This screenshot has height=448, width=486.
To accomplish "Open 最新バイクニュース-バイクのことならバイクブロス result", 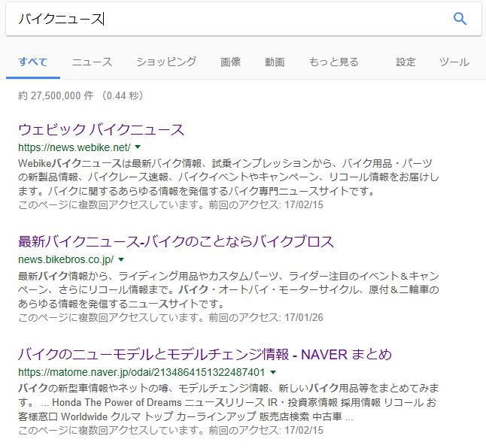I will [x=176, y=241].
